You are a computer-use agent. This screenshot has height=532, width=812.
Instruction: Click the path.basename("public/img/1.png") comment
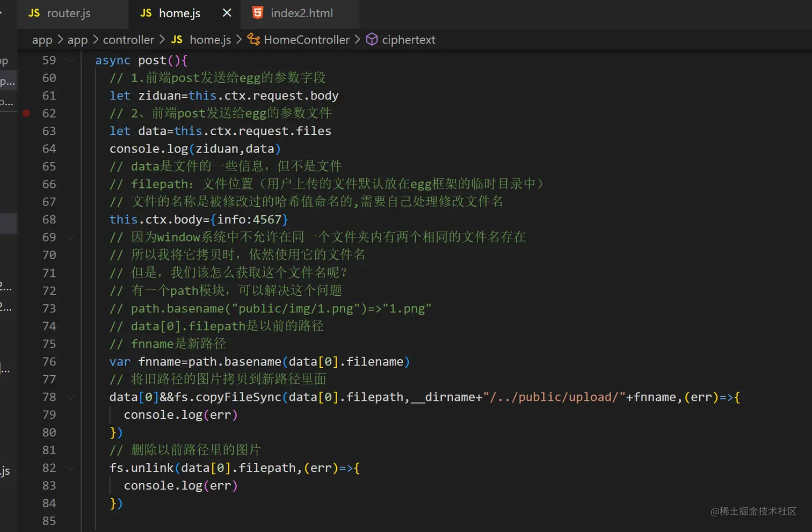pos(271,309)
